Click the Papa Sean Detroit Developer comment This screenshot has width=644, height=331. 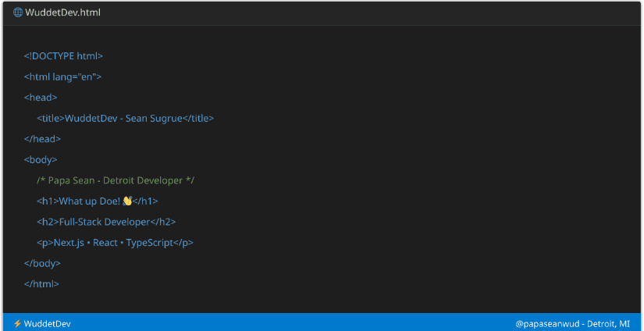[116, 180]
